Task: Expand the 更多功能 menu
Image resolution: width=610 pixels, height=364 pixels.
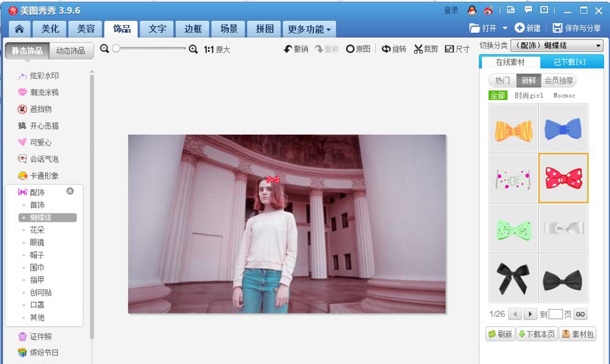Action: 309,29
